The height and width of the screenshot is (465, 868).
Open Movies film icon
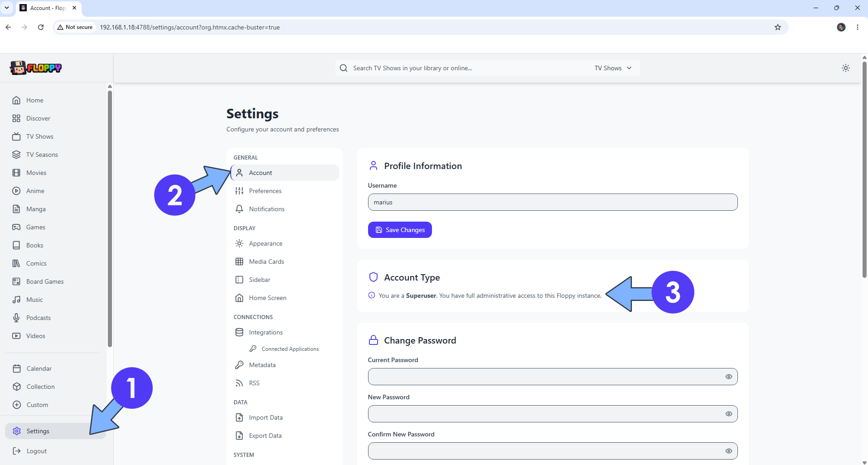[x=16, y=173]
